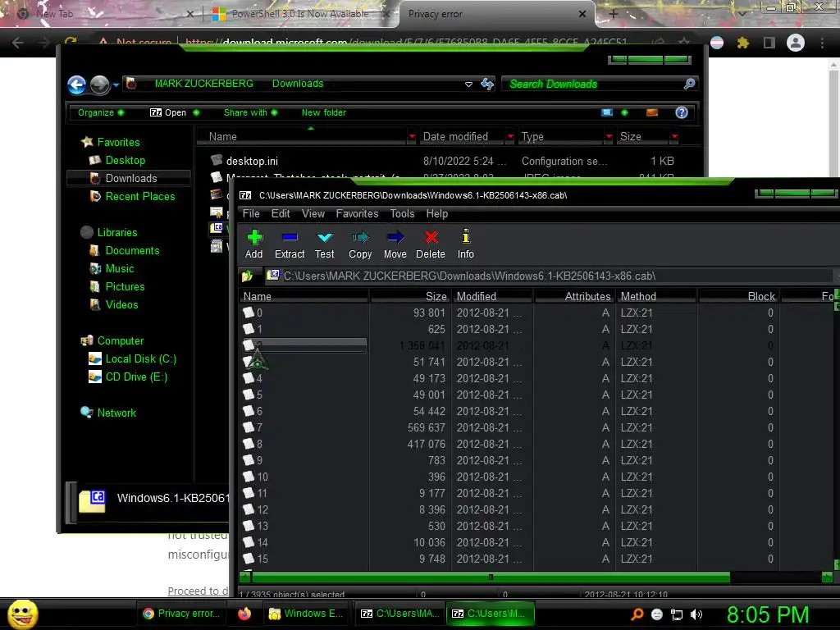Open Windows Explorer taskbar button

(x=307, y=614)
